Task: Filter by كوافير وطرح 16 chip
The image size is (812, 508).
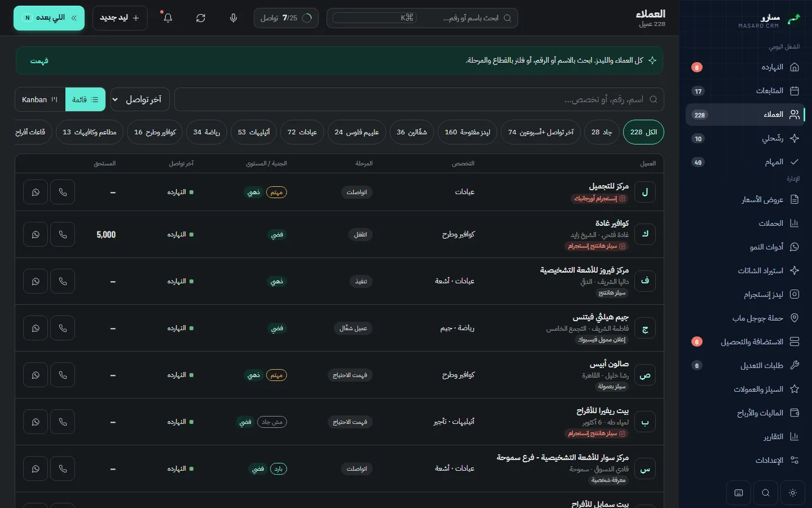Action: (155, 132)
